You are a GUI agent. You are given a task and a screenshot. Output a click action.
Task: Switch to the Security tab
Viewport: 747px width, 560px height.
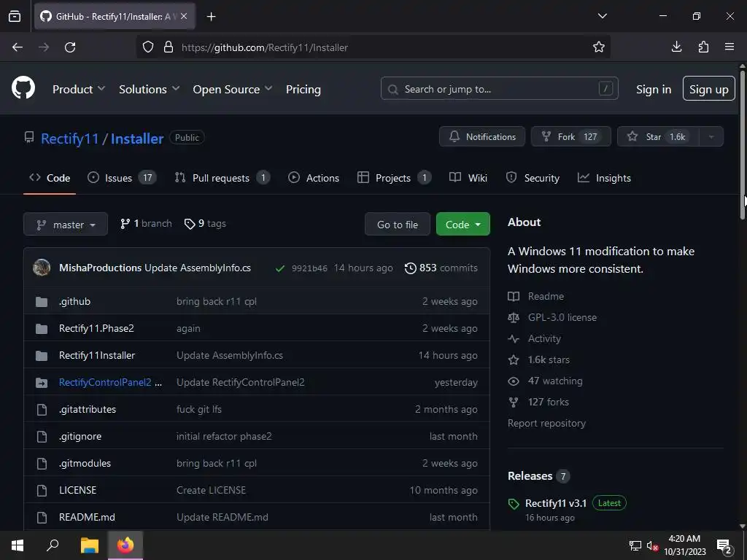tap(532, 178)
